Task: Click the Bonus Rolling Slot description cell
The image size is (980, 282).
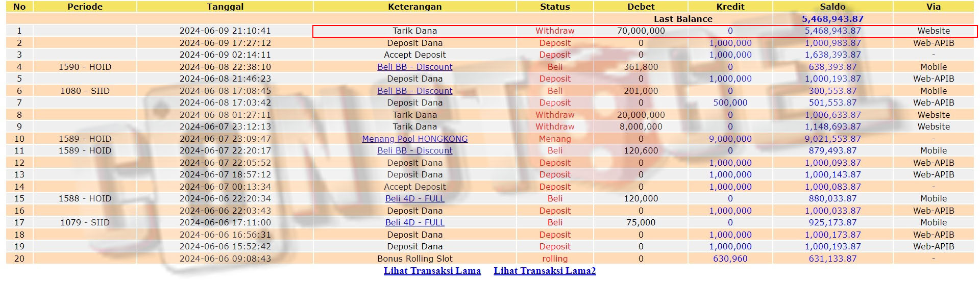Action: [x=414, y=259]
